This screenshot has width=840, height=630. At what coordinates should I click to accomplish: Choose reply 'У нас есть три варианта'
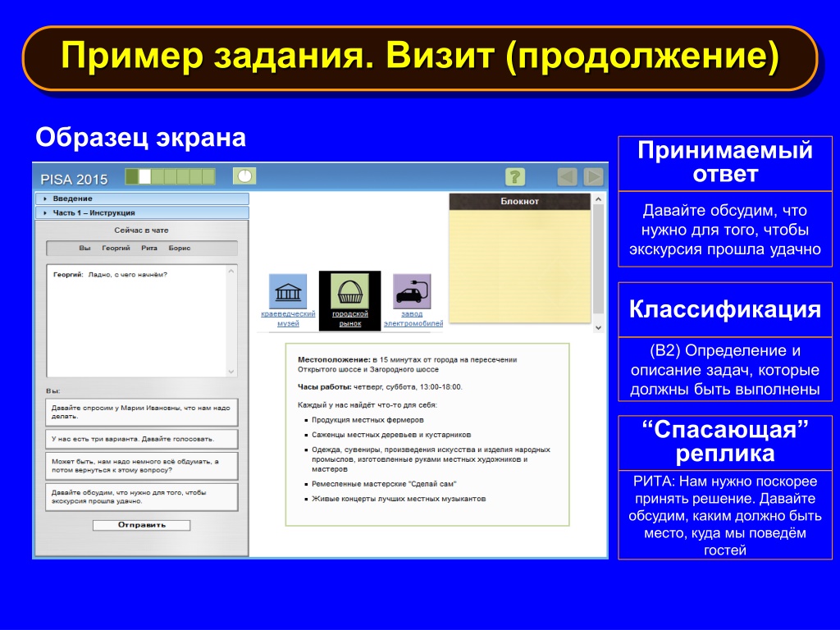click(142, 439)
